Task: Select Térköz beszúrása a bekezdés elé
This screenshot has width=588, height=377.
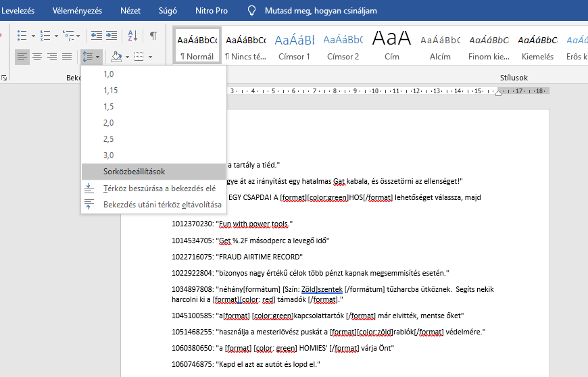Action: (x=153, y=188)
